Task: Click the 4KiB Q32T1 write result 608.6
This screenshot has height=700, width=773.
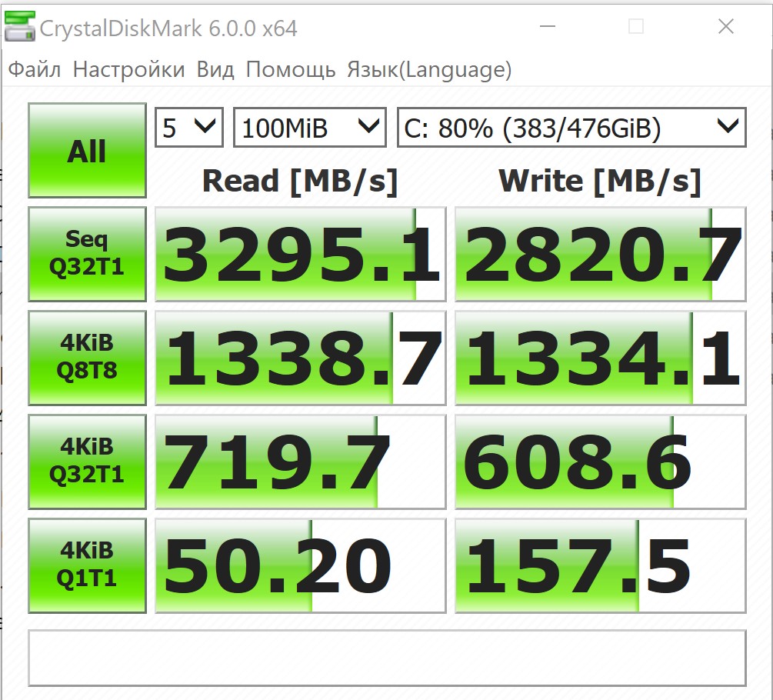Action: tap(601, 462)
